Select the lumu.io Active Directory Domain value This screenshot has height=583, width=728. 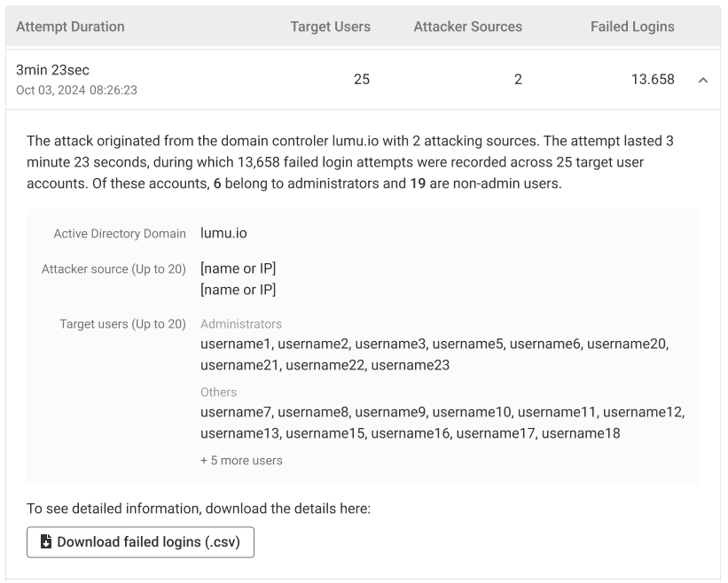point(223,233)
